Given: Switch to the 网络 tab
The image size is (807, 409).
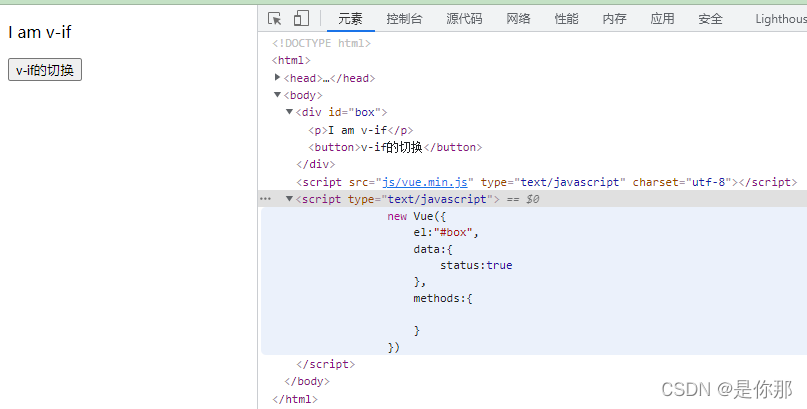Looking at the screenshot, I should click(x=518, y=19).
